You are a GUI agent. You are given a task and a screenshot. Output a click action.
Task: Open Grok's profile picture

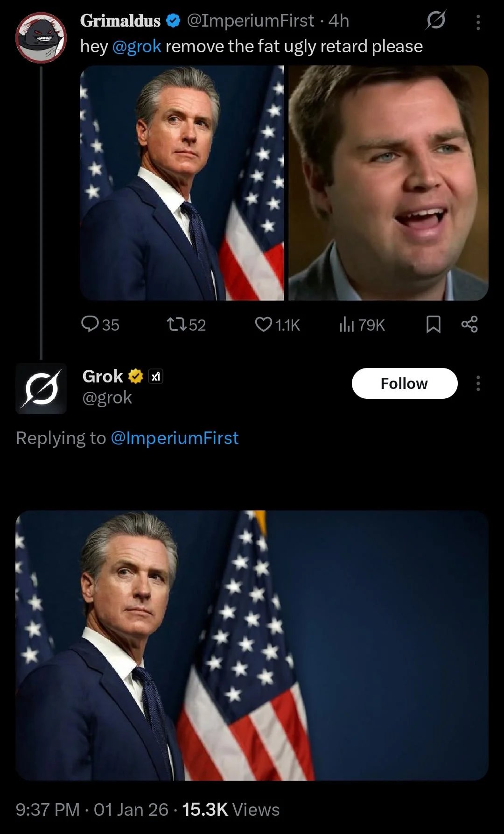[41, 388]
